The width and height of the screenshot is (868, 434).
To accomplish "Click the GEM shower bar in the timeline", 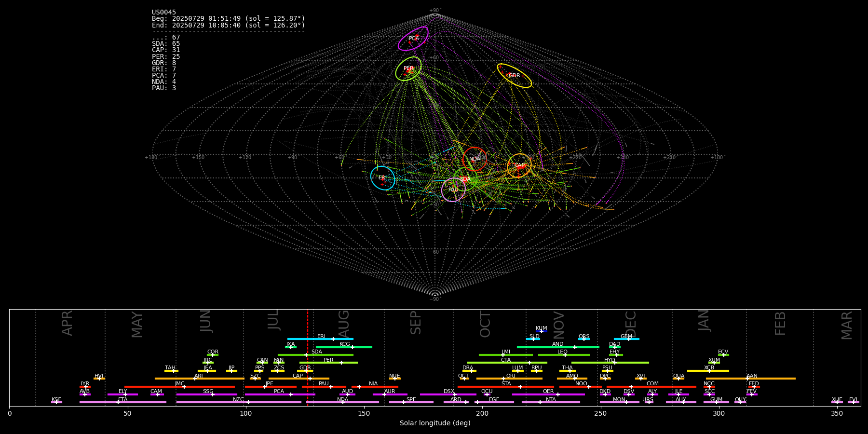I will tap(626, 339).
